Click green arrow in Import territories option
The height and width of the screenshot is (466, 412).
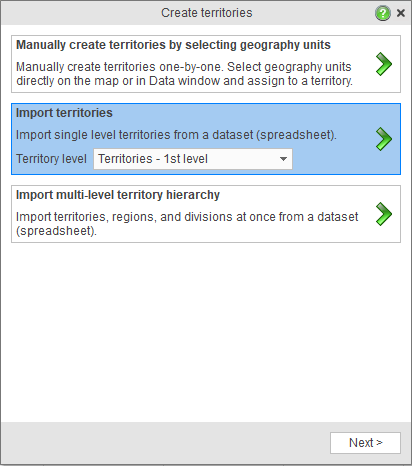click(384, 139)
